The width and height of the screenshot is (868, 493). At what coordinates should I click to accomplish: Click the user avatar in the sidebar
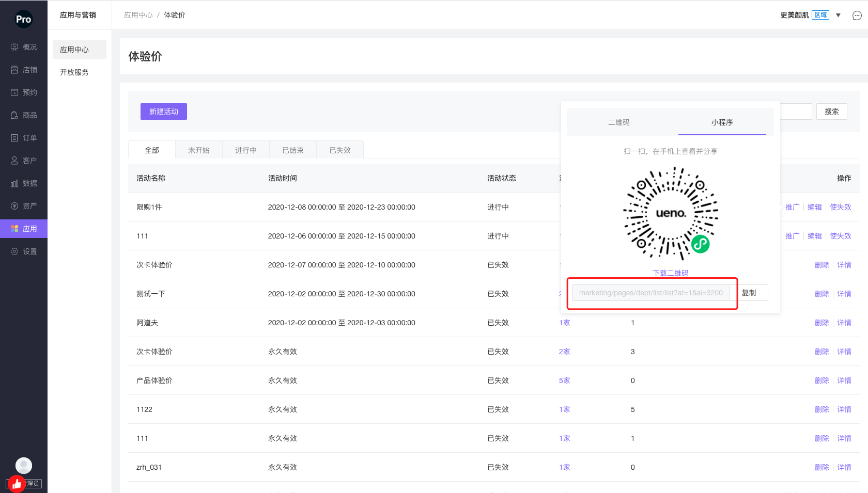point(24,466)
